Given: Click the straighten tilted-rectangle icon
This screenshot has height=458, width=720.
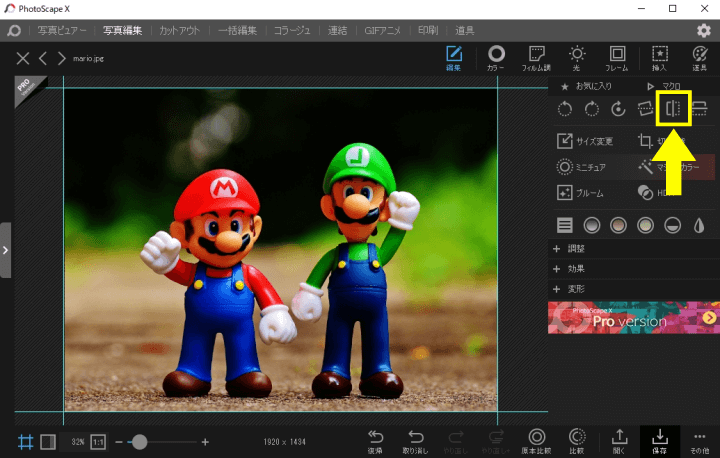Looking at the screenshot, I should coord(645,109).
